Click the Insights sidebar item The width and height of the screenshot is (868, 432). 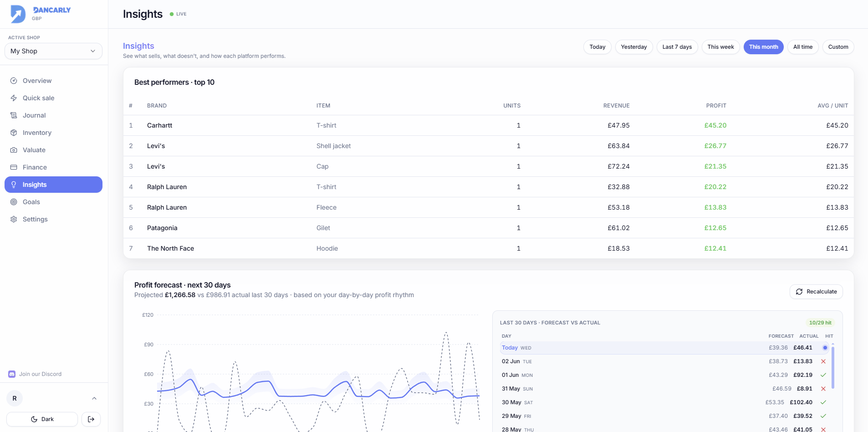(53, 185)
